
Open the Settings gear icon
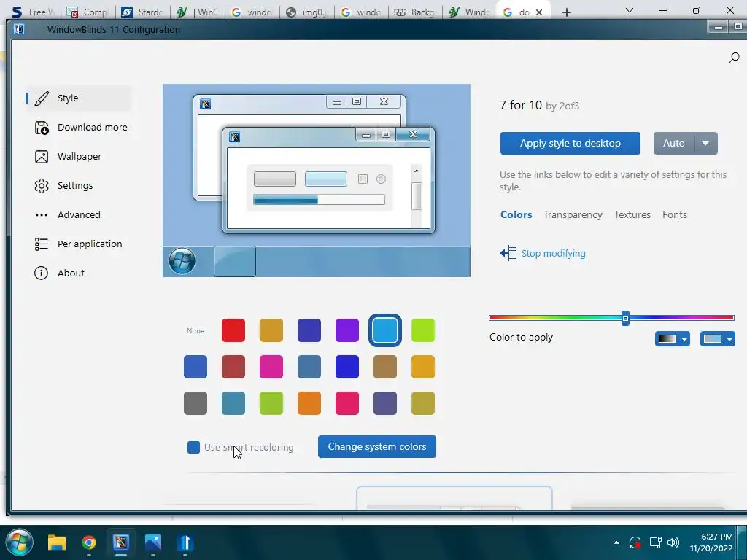click(42, 186)
